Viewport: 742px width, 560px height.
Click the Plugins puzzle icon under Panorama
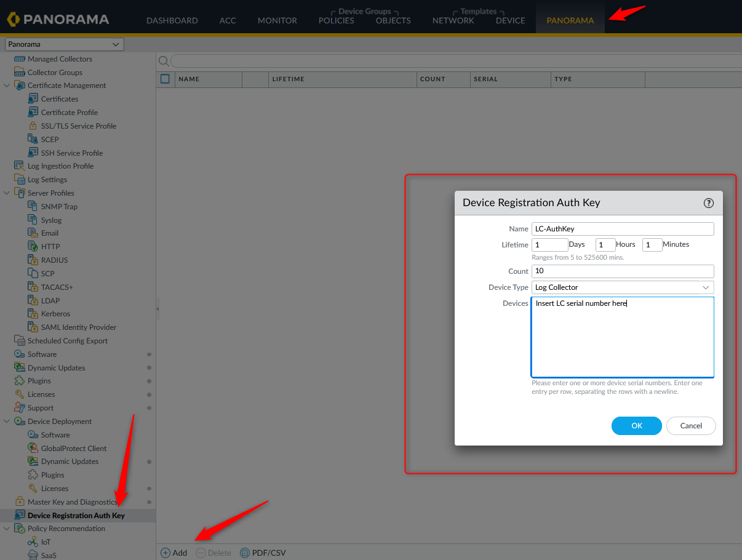pyautogui.click(x=20, y=381)
